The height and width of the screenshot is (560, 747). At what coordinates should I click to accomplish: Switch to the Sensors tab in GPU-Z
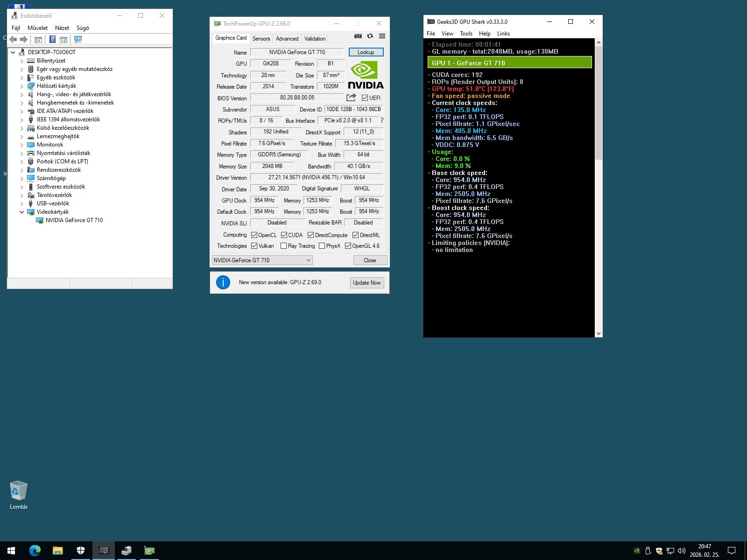click(261, 39)
